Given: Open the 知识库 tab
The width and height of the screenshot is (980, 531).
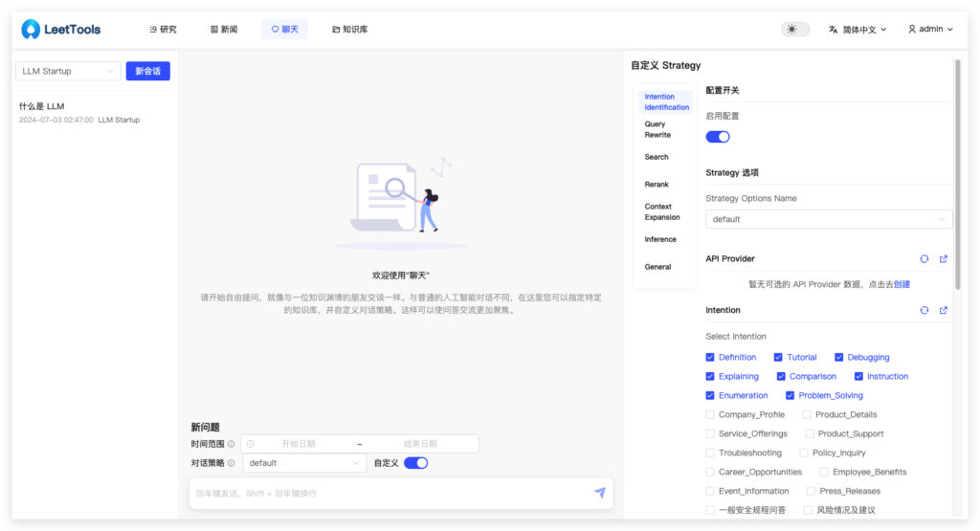Looking at the screenshot, I should [x=349, y=30].
